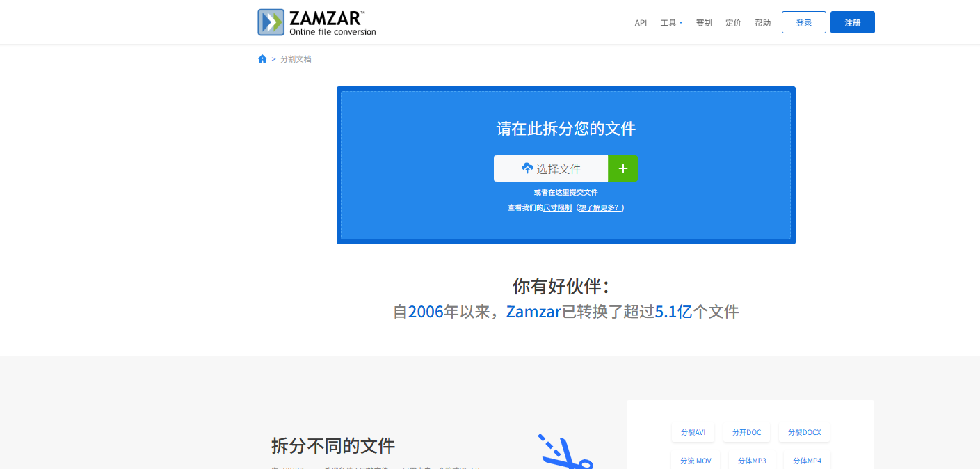Open the 帮助 help page
Viewport: 980px width, 469px height.
[x=762, y=23]
